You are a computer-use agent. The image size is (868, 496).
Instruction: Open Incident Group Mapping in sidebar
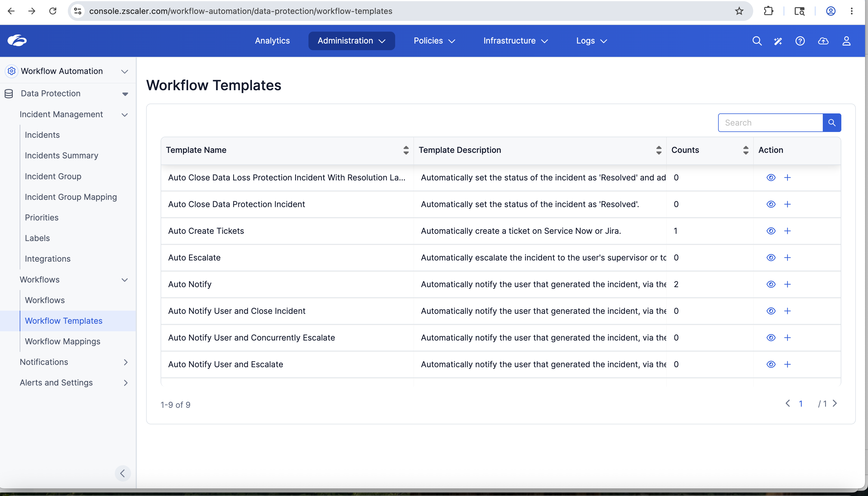71,197
